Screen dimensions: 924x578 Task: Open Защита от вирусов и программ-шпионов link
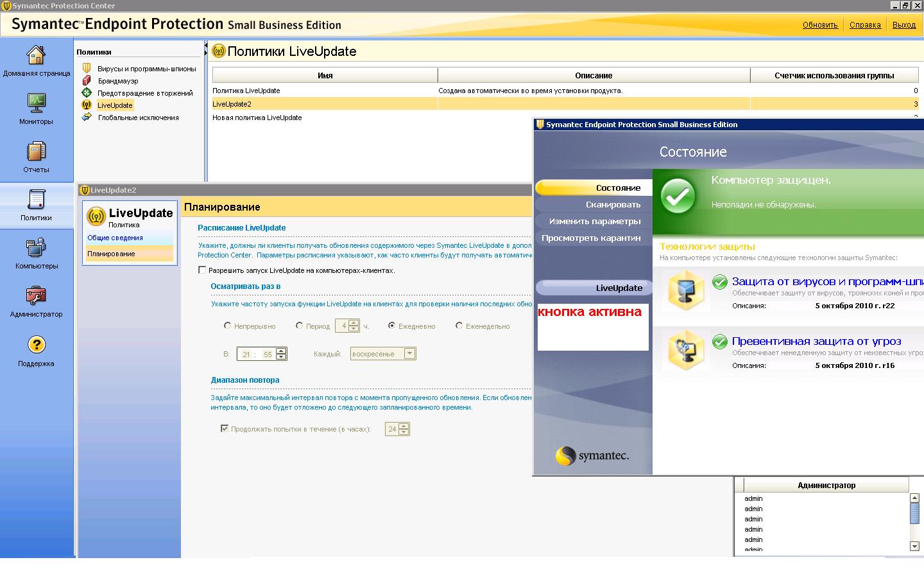coord(828,281)
